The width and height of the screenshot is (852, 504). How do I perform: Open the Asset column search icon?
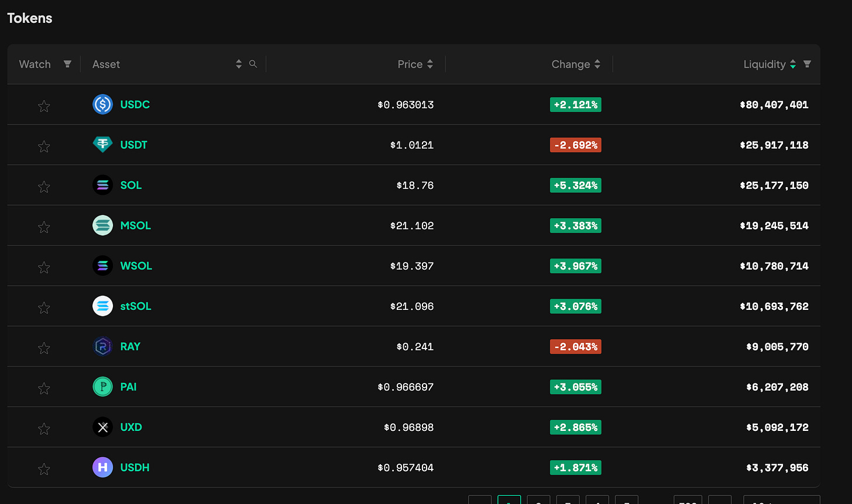253,64
